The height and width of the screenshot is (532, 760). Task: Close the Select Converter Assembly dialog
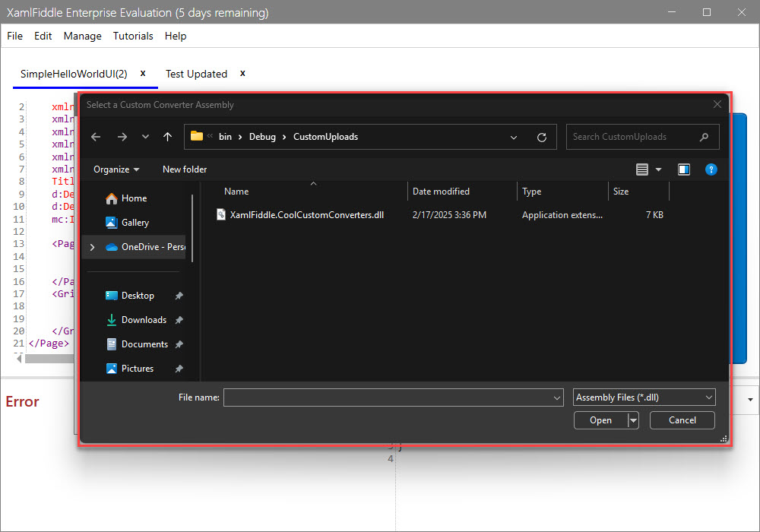[x=717, y=105]
